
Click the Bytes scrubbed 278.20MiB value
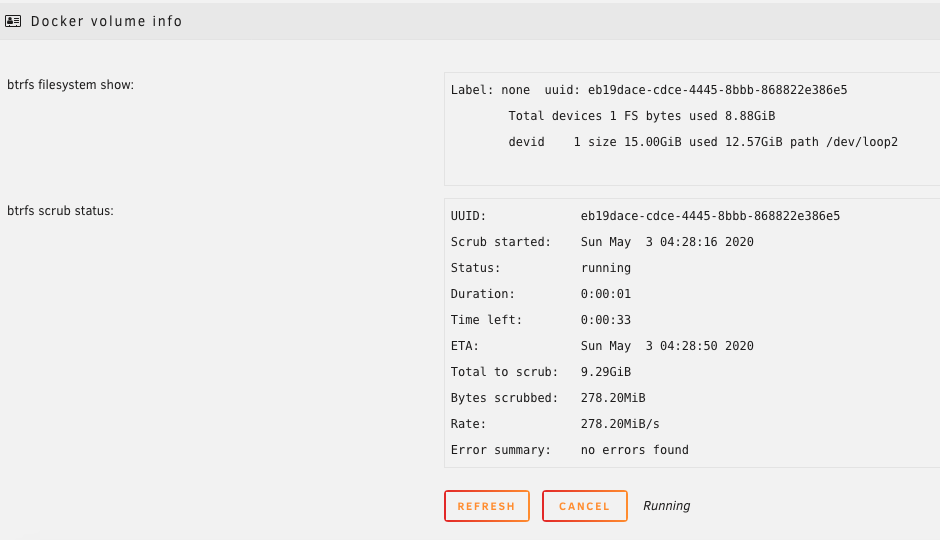point(613,397)
